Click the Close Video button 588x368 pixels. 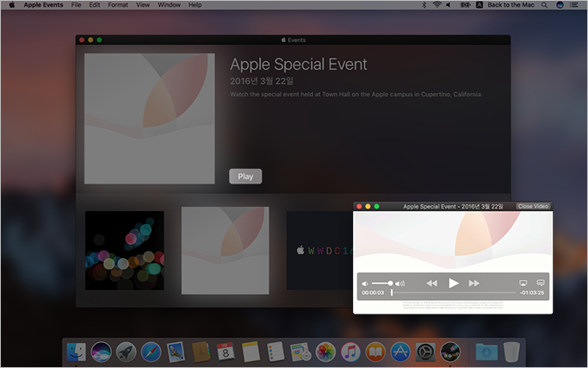tap(533, 206)
